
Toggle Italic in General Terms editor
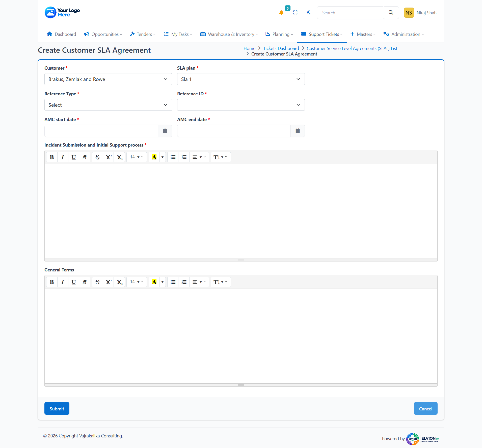63,282
